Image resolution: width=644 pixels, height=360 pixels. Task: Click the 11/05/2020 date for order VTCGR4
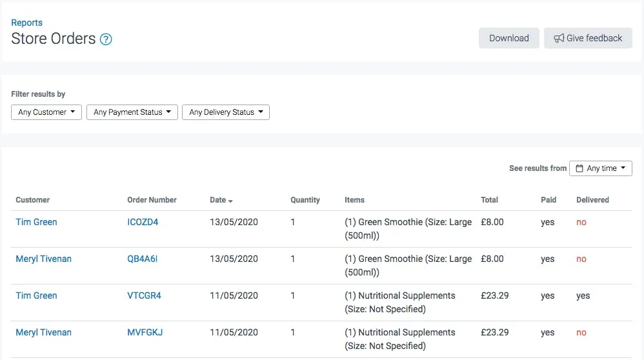(x=234, y=295)
